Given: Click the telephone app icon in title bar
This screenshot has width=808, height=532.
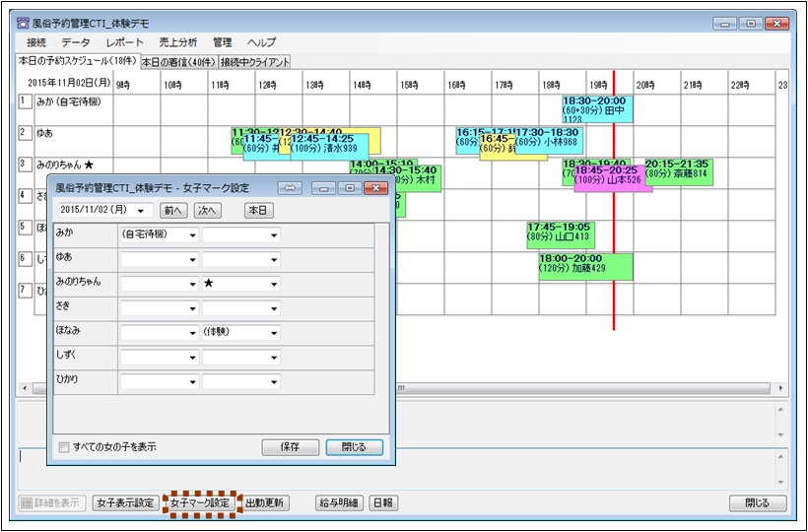Looking at the screenshot, I should pos(24,23).
